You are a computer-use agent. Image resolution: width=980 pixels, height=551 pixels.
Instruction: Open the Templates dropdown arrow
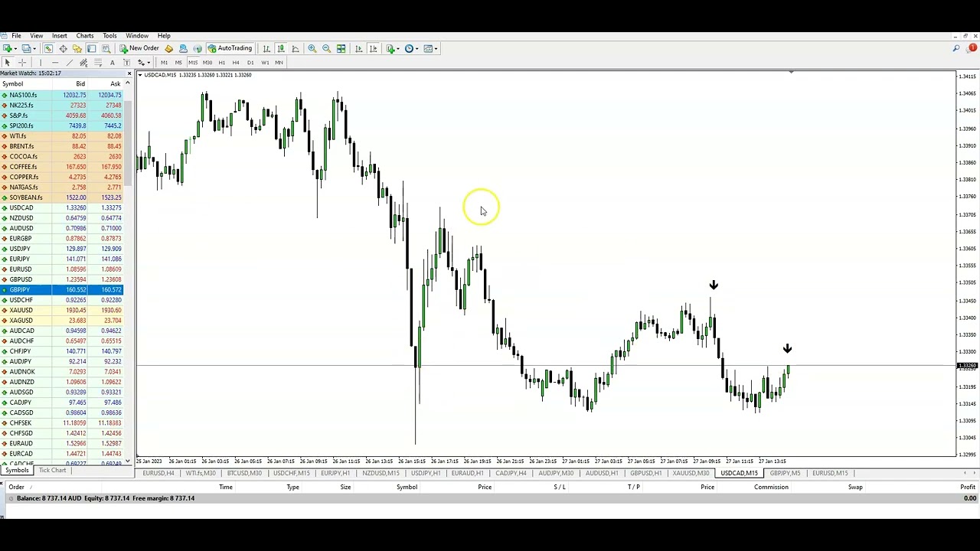(436, 49)
